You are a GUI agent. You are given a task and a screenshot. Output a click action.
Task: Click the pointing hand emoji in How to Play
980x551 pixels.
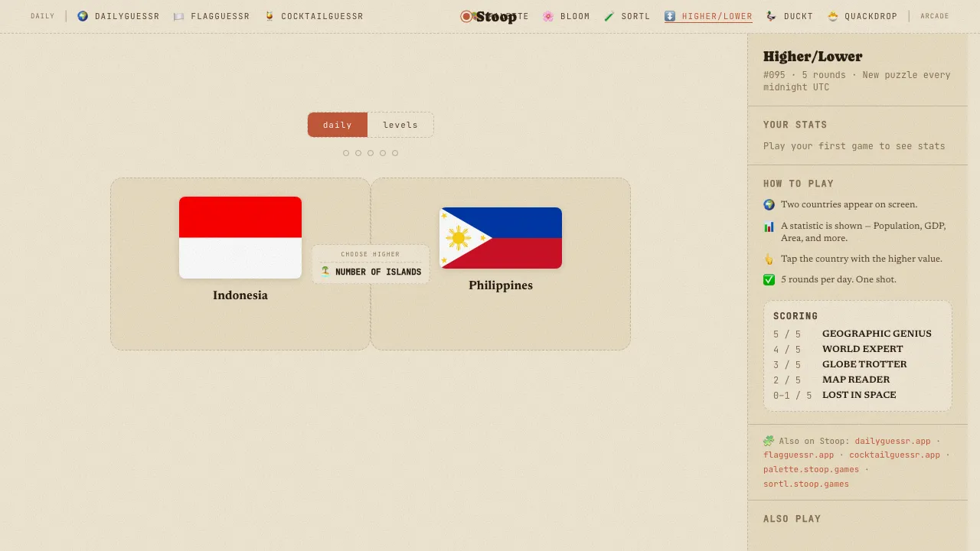[769, 259]
